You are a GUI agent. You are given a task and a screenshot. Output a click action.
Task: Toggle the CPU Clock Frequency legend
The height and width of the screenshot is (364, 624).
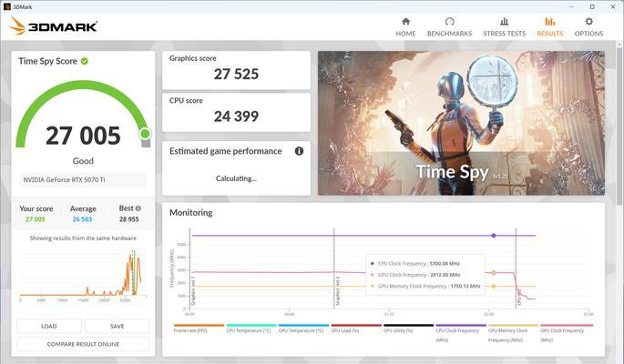click(x=461, y=333)
